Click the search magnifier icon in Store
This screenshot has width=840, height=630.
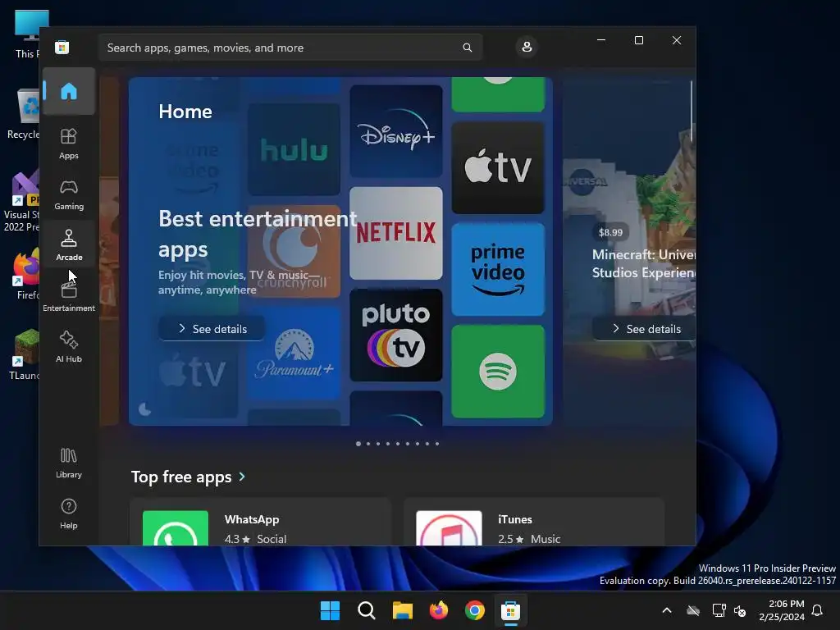[x=467, y=48]
